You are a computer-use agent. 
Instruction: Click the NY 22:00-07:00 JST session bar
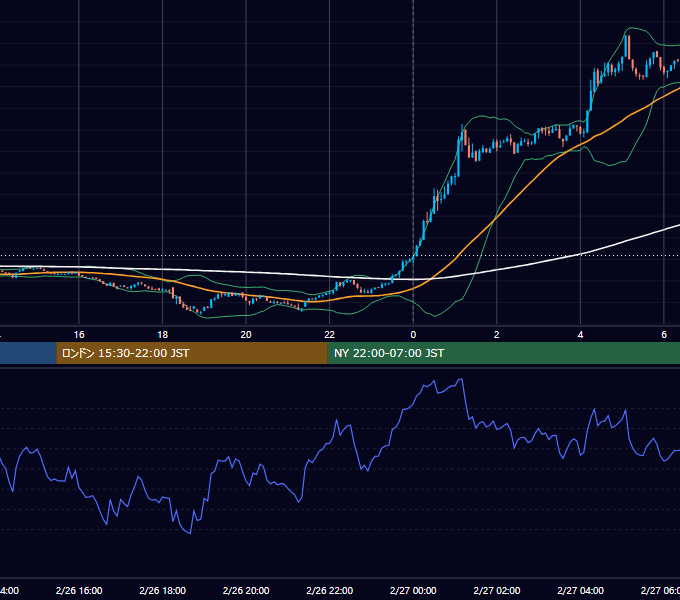[x=503, y=353]
